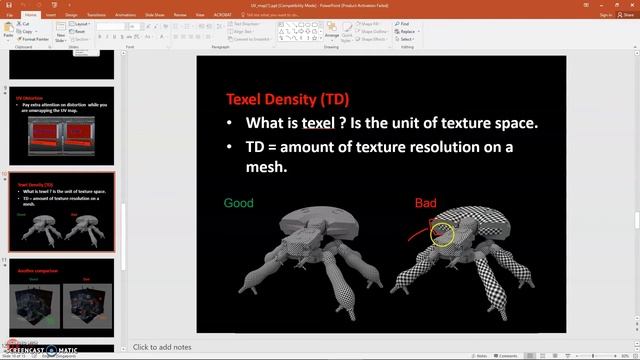Image resolution: width=640 pixels, height=360 pixels.
Task: Expand the Shape Effects dropdown
Action: coord(371,39)
